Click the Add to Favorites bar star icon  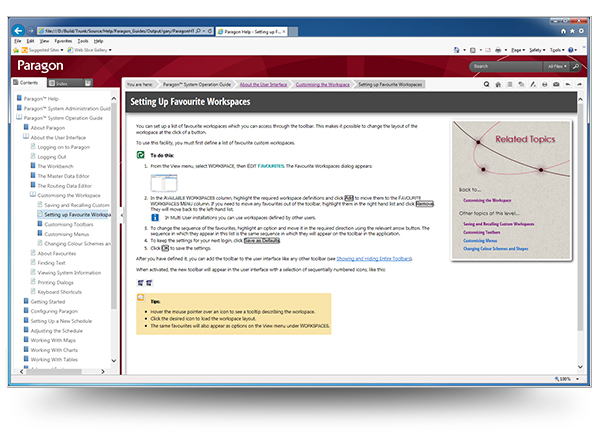click(16, 50)
